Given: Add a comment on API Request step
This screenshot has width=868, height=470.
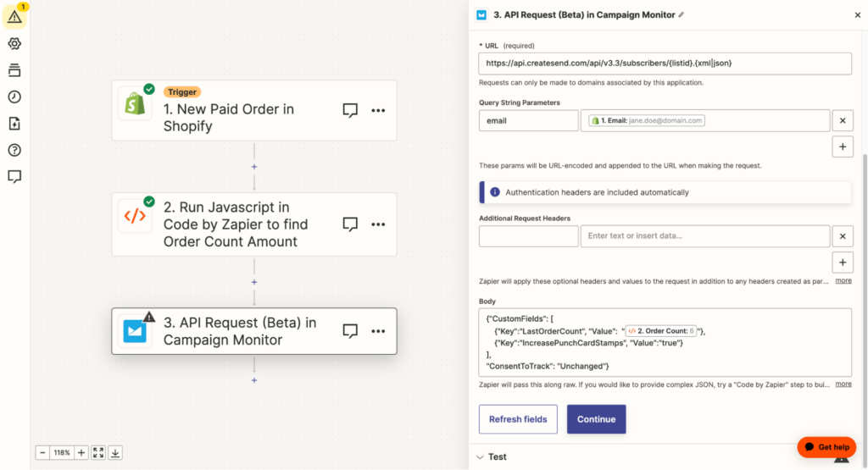Looking at the screenshot, I should point(350,331).
